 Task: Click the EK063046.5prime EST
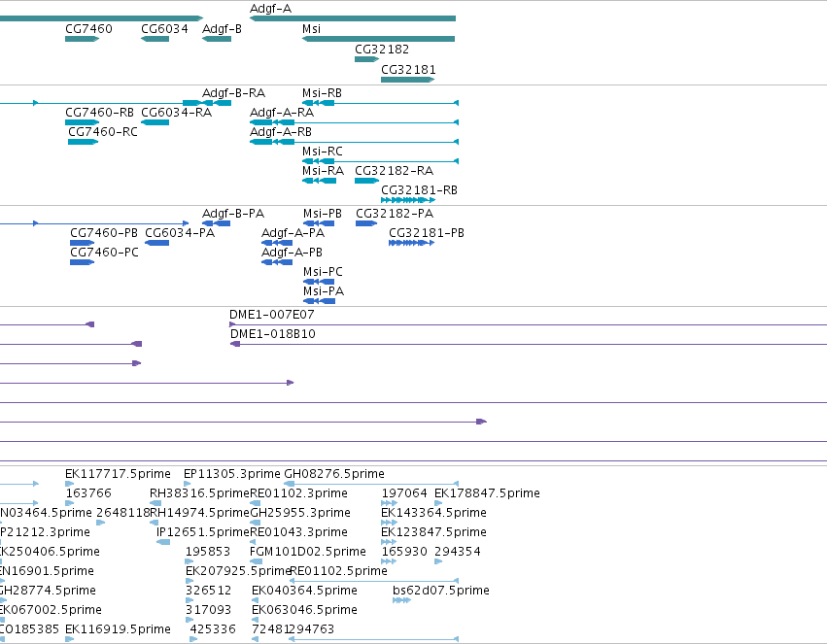pos(256,621)
